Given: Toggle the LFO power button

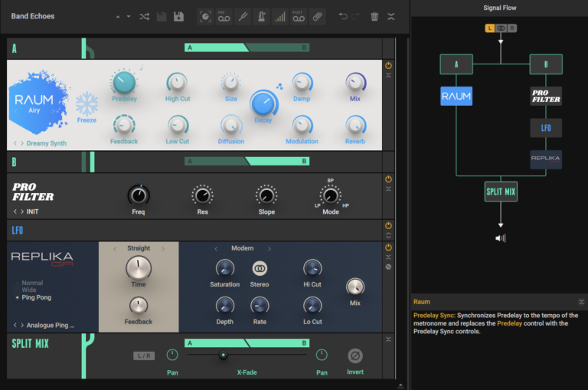Looking at the screenshot, I should pyautogui.click(x=388, y=225).
